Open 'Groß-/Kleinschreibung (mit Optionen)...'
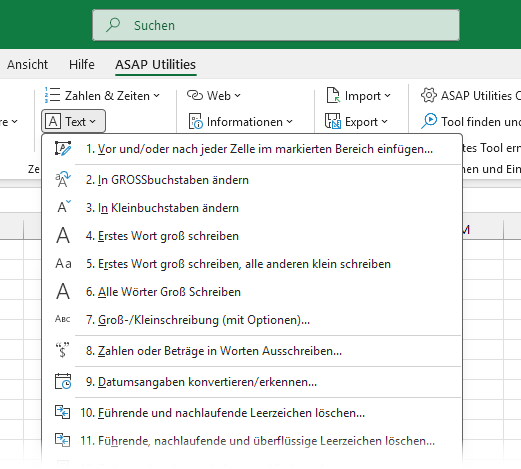 [x=252, y=320]
